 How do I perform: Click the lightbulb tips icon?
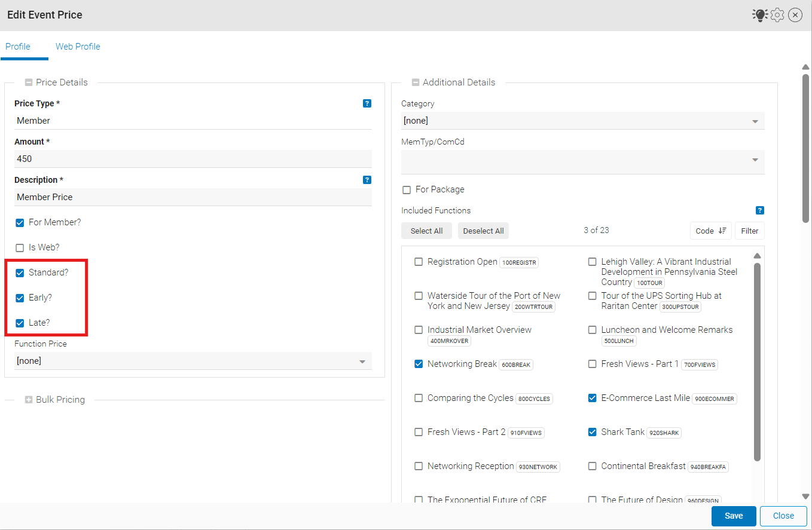[x=759, y=15]
